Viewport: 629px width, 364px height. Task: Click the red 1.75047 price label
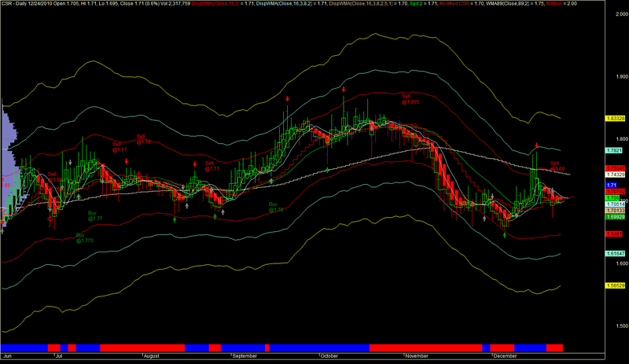615,168
